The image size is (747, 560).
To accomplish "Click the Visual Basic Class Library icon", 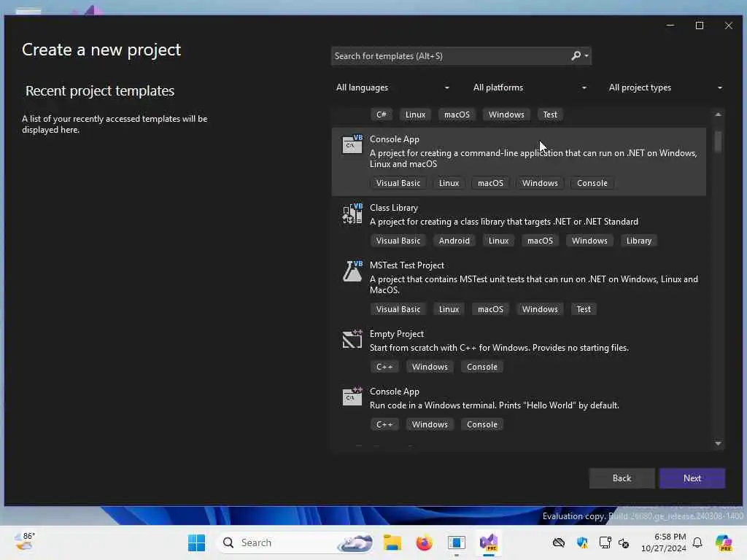I will point(352,214).
